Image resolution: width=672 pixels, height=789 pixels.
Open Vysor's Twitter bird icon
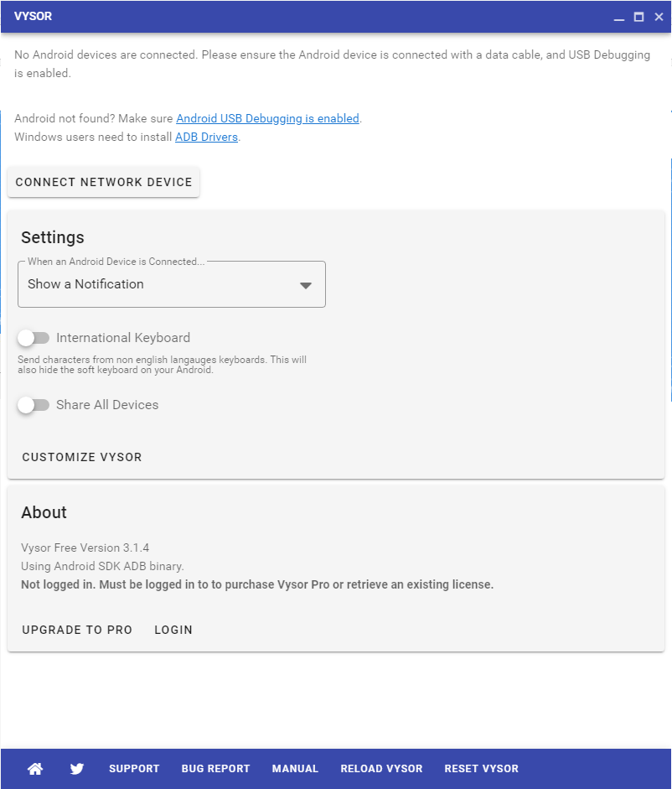(x=77, y=768)
